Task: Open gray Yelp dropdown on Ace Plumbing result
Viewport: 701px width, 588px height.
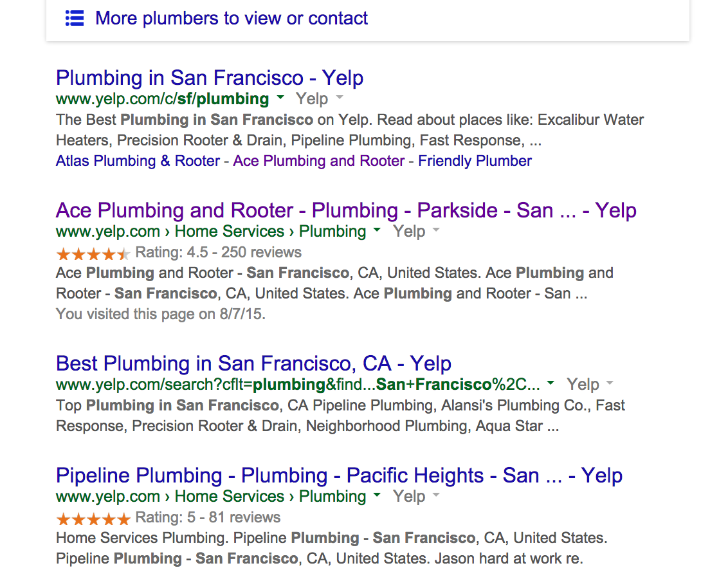Action: coord(436,231)
